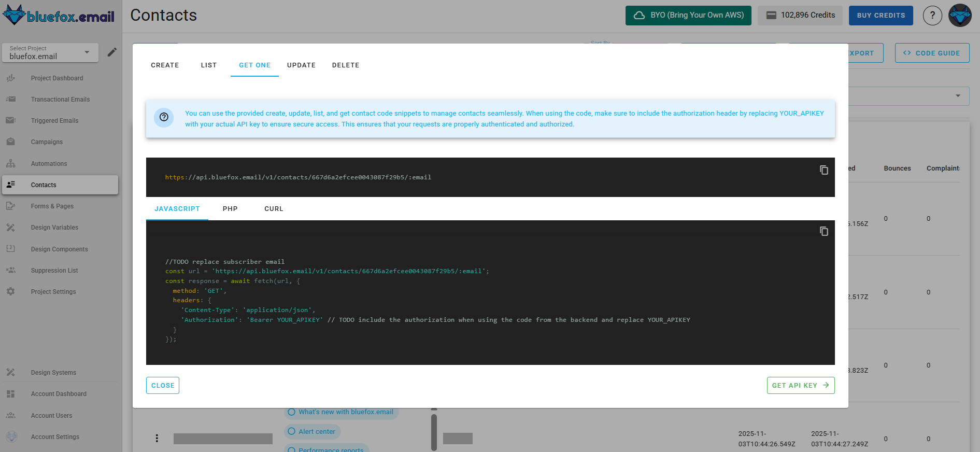Click the Transactional Emails sidebar icon

11,100
